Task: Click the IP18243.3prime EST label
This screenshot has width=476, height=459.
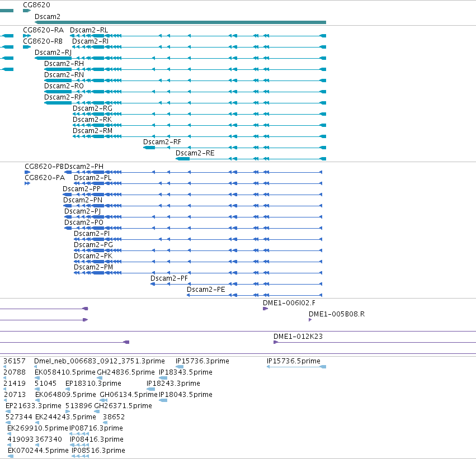Action: [x=173, y=384]
